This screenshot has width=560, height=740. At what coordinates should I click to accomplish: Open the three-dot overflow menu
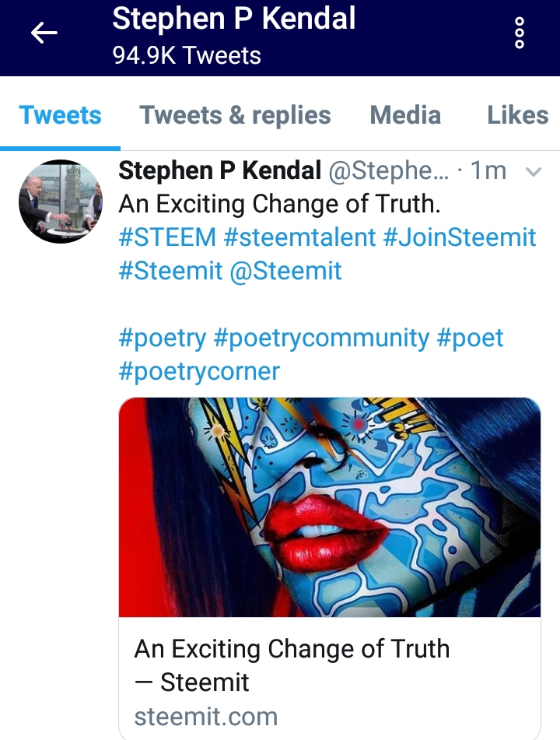(x=520, y=33)
